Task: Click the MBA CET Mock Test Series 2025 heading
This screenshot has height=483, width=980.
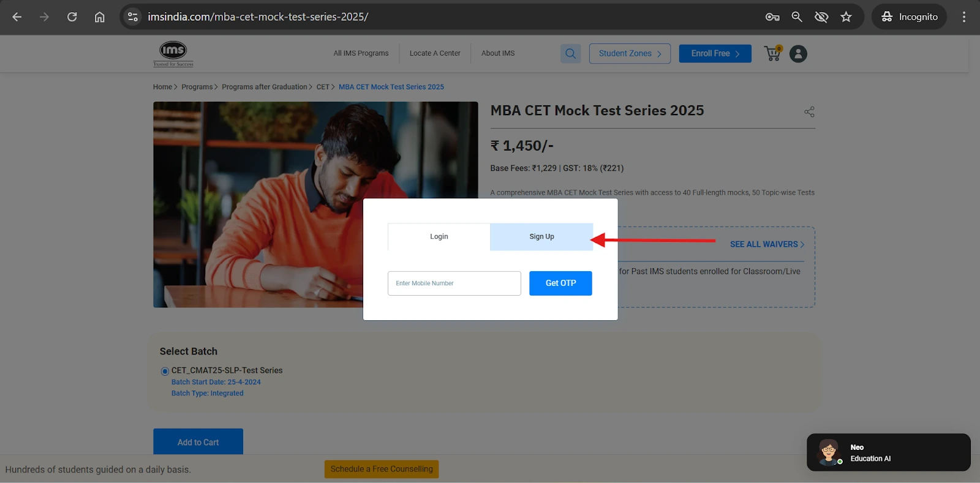Action: (x=597, y=111)
